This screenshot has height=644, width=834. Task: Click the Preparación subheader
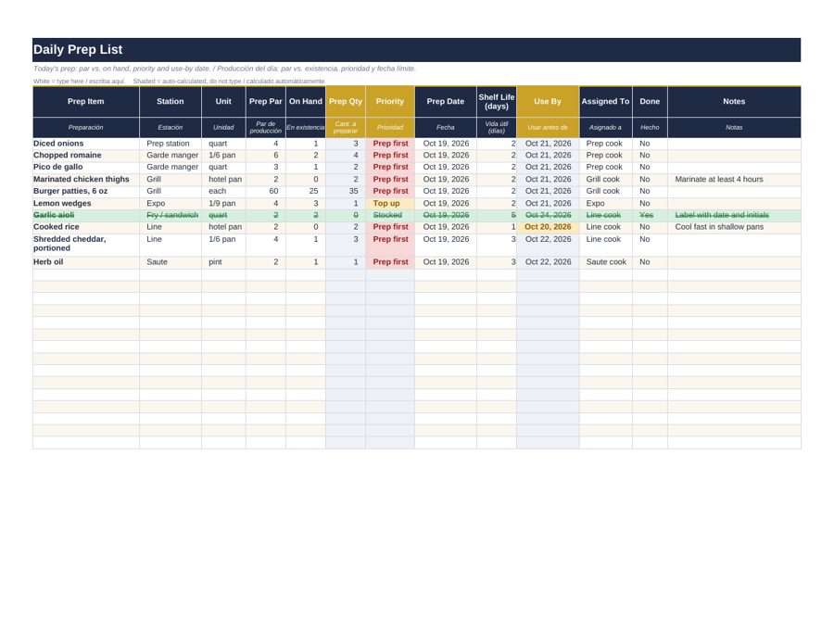tap(85, 128)
